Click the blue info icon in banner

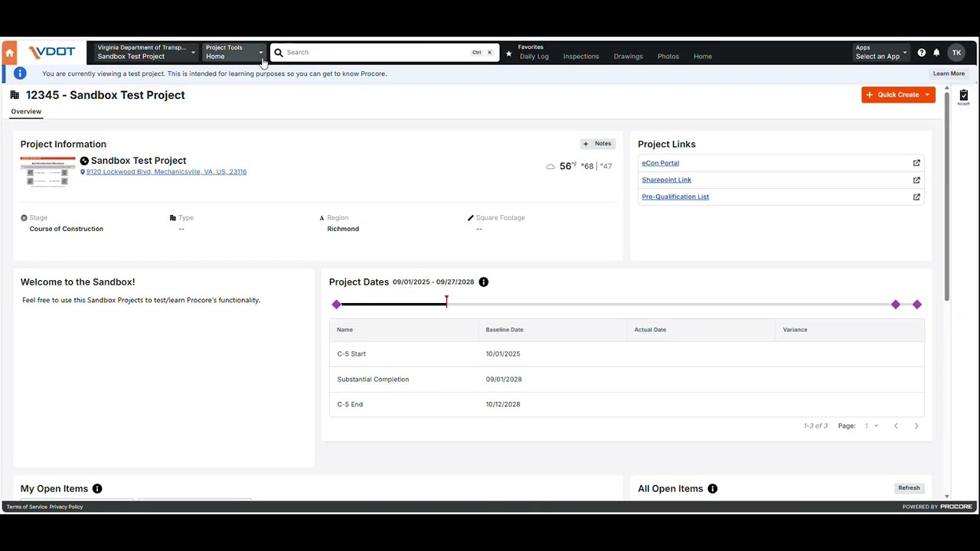(x=20, y=73)
